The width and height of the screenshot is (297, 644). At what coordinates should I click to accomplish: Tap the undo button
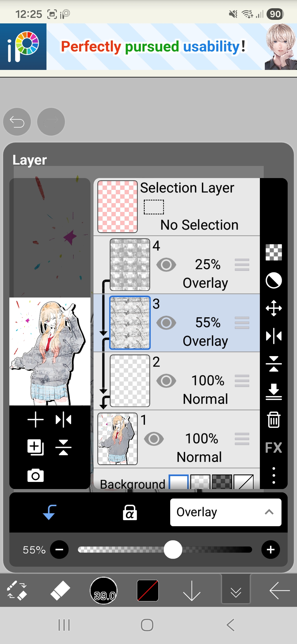click(x=17, y=122)
